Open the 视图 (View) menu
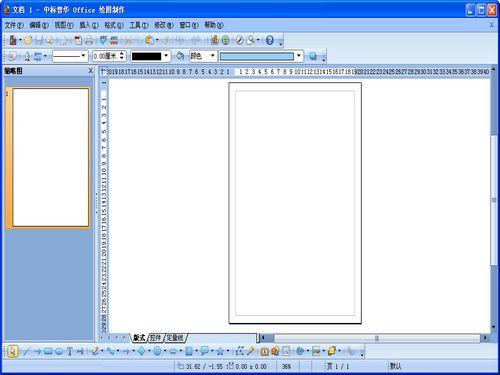The width and height of the screenshot is (500, 375). point(64,25)
